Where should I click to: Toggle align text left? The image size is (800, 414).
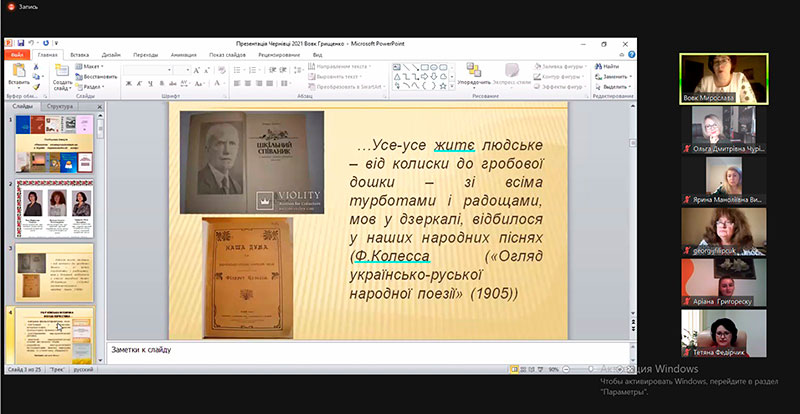(x=237, y=83)
